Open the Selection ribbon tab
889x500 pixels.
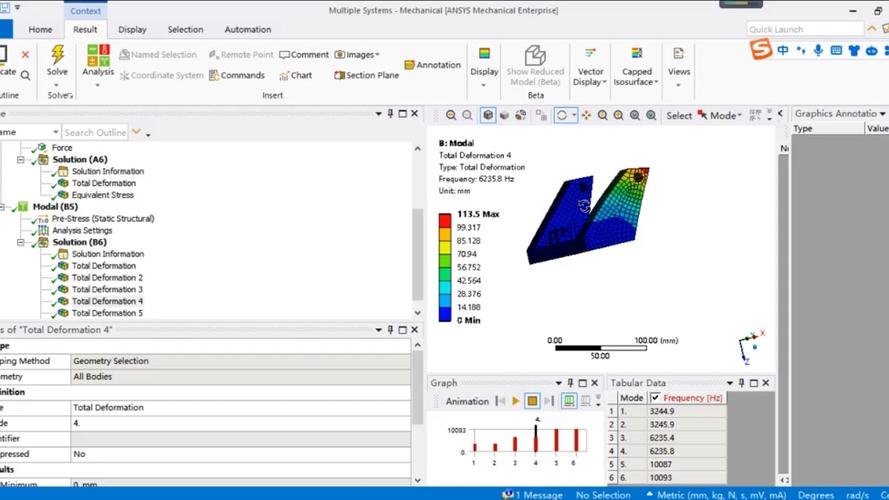pos(185,29)
